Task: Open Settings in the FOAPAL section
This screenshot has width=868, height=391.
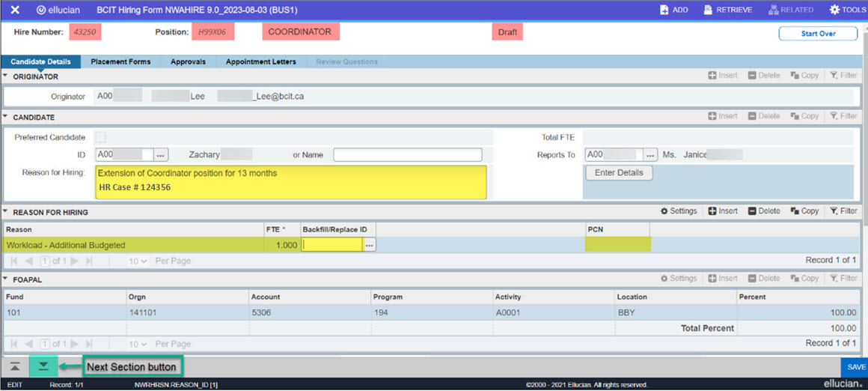Action: click(678, 279)
